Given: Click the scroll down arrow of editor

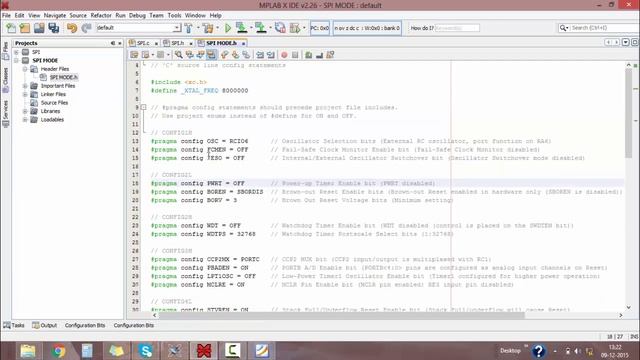Looking at the screenshot, I should [629, 307].
